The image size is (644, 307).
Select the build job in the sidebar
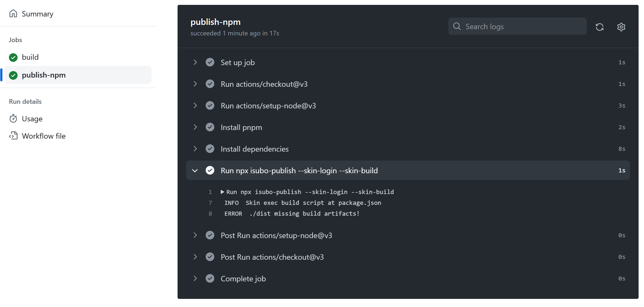pyautogui.click(x=31, y=57)
